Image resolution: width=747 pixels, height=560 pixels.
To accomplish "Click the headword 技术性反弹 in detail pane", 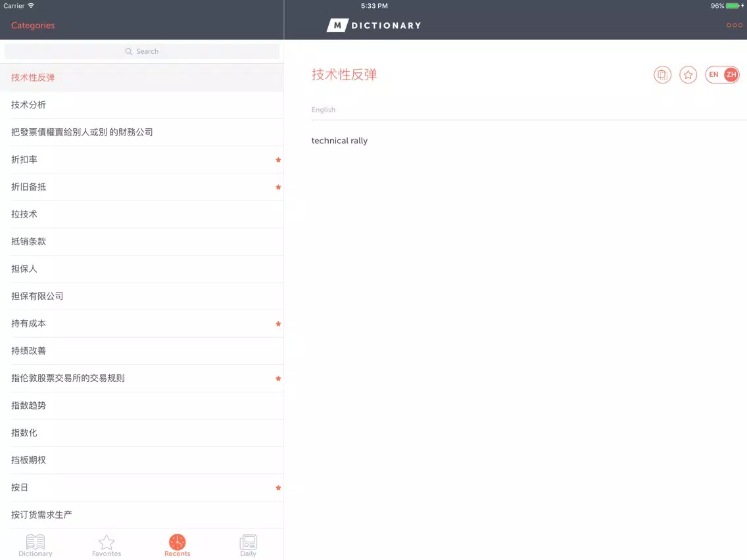I will 344,75.
